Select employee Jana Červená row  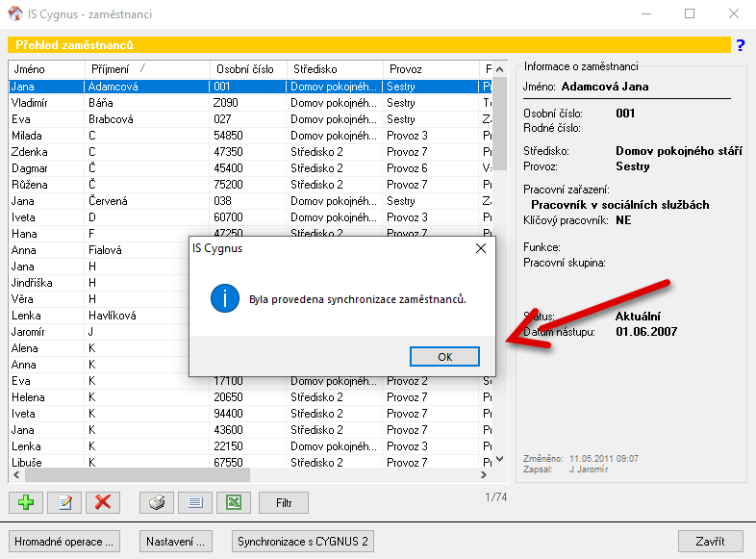pos(251,201)
